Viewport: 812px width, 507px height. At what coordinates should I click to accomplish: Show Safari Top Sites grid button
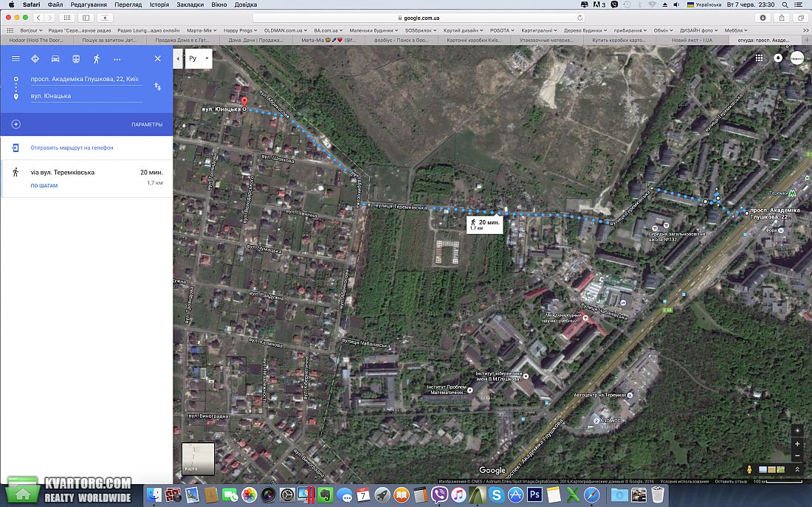66,18
